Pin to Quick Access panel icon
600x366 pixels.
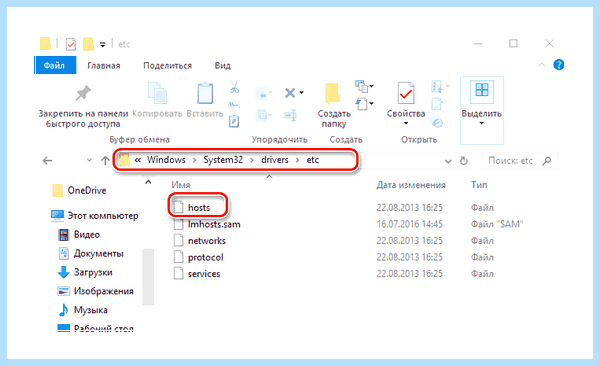(83, 93)
